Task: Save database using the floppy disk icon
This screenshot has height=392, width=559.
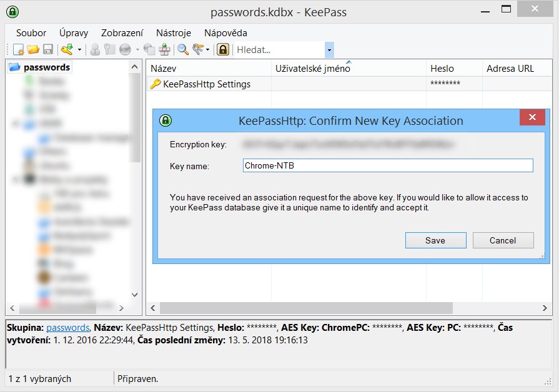Action: [x=48, y=49]
